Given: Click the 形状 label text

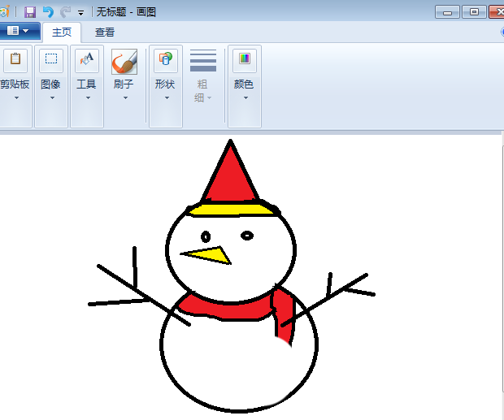Looking at the screenshot, I should point(165,84).
